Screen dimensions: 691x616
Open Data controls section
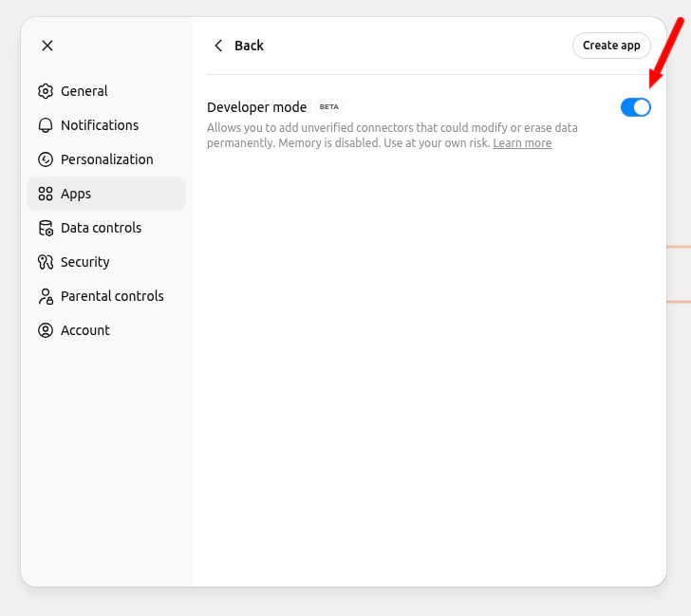tap(106, 228)
